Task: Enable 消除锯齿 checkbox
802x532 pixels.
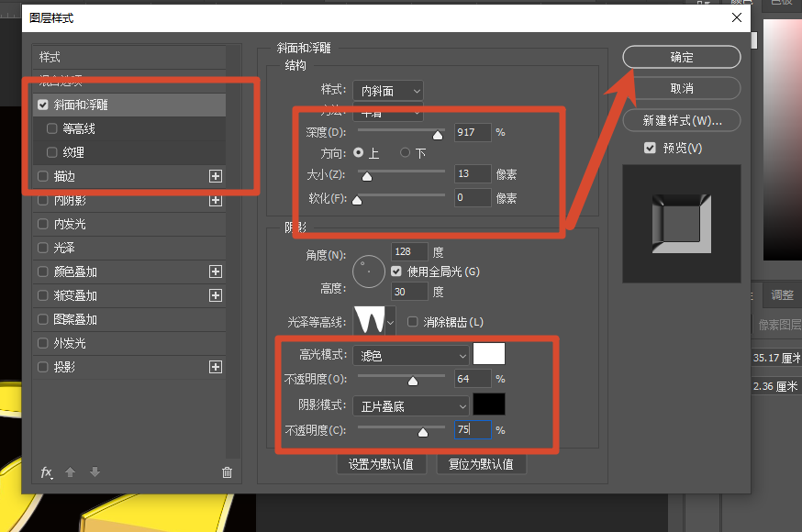Action: [x=412, y=322]
